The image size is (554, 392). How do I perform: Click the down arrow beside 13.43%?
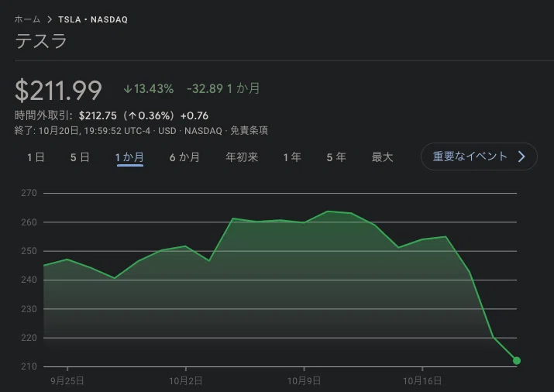pos(128,89)
